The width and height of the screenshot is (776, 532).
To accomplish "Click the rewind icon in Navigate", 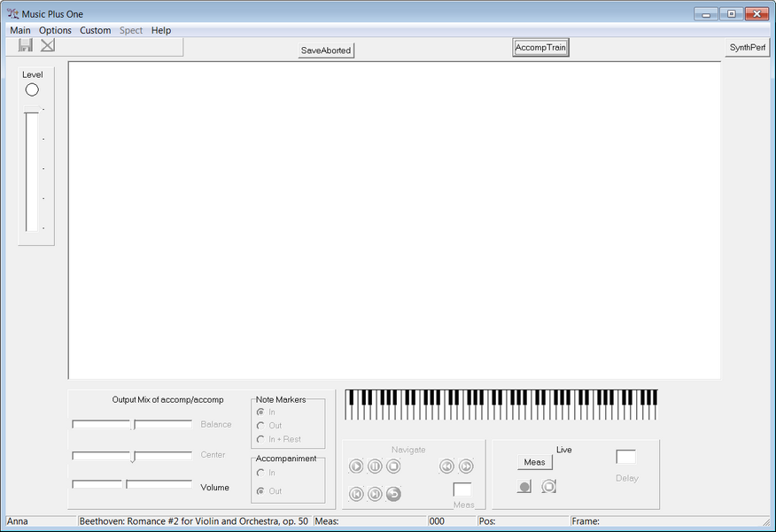I will coord(446,466).
